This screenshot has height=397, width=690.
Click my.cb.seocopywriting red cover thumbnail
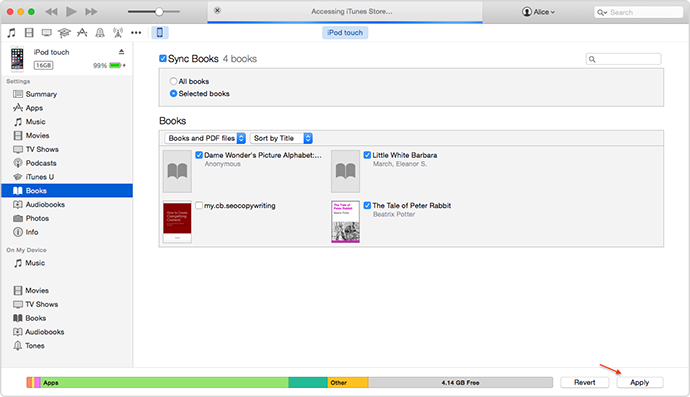click(x=177, y=222)
